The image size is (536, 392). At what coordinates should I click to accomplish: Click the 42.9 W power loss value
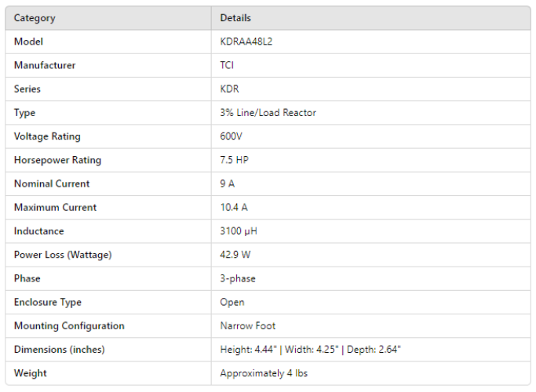click(235, 255)
